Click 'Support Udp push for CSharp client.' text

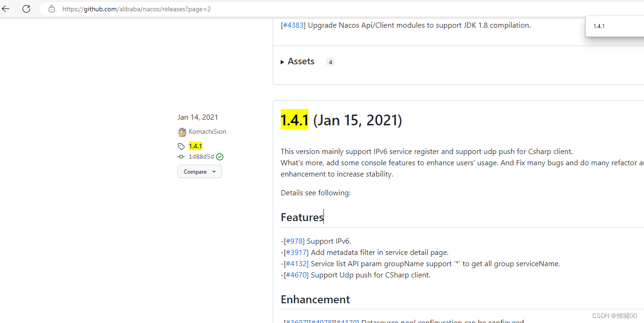370,275
